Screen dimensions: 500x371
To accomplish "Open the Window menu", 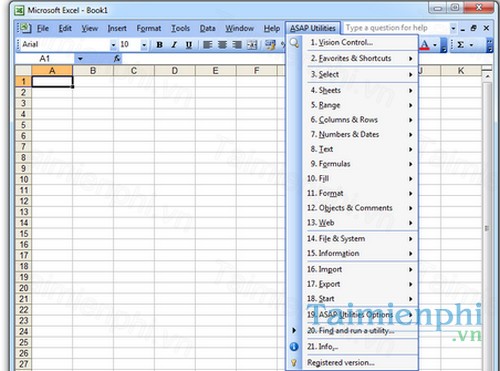I will point(239,28).
